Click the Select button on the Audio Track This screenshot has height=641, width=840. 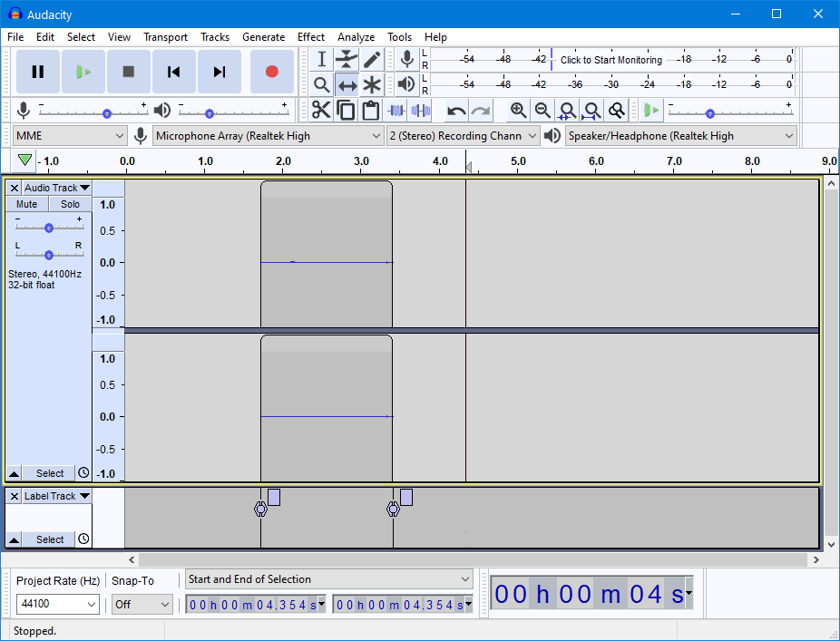(48, 472)
